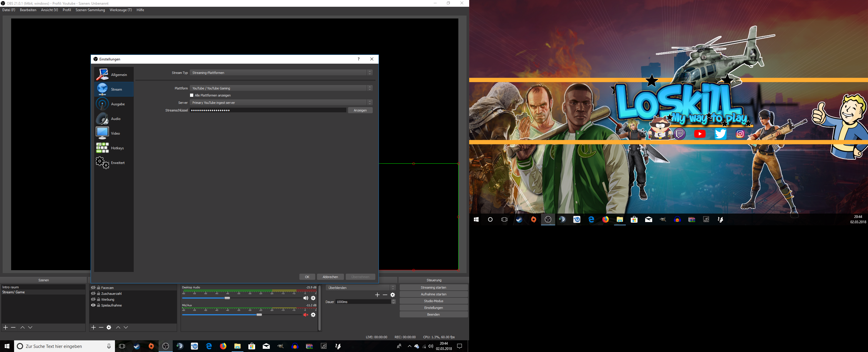
Task: Select the Audio settings icon
Action: [x=102, y=119]
